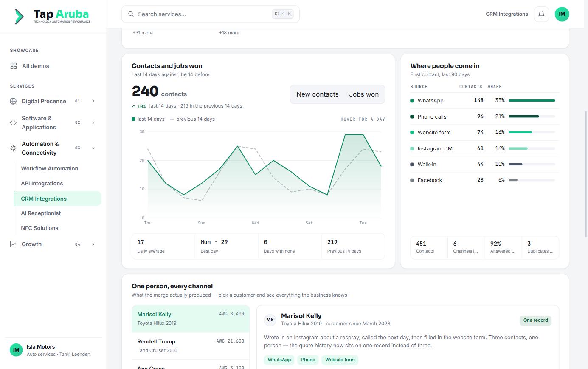Click the WhatsApp channel tag

coord(279,360)
